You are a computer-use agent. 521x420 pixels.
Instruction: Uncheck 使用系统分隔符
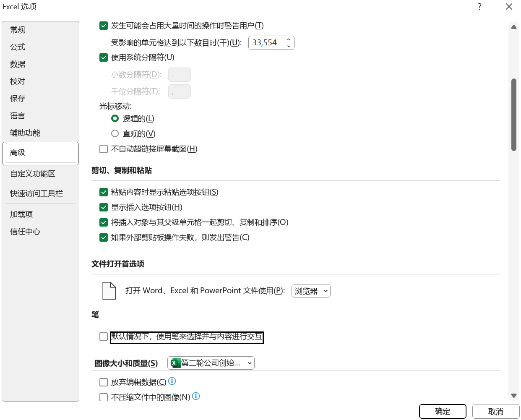point(104,57)
